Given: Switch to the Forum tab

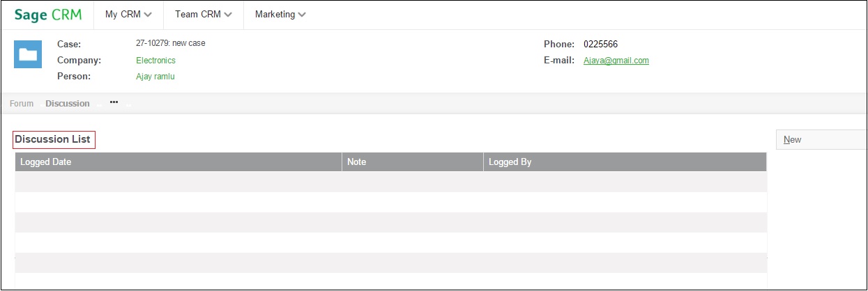Looking at the screenshot, I should (22, 104).
